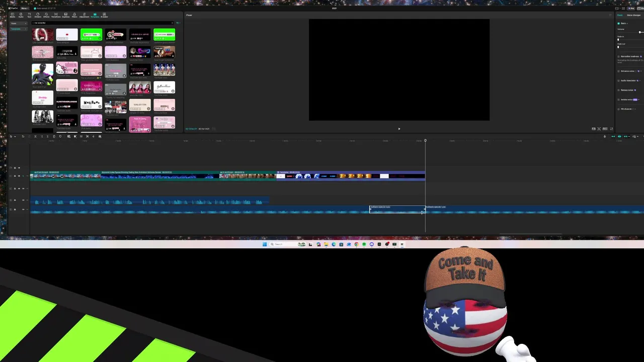This screenshot has width=644, height=362.
Task: Enable Normalize loudness checkbox
Action: pos(618,56)
